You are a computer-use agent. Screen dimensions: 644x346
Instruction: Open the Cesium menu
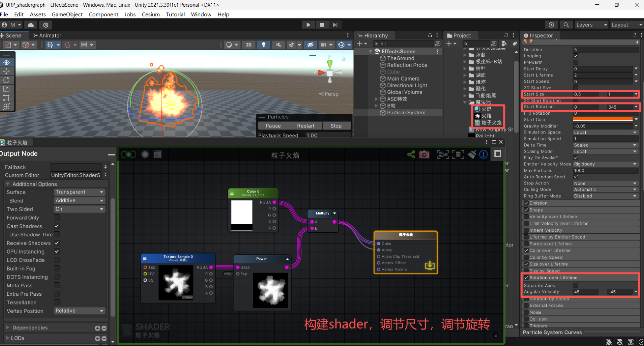pos(151,14)
